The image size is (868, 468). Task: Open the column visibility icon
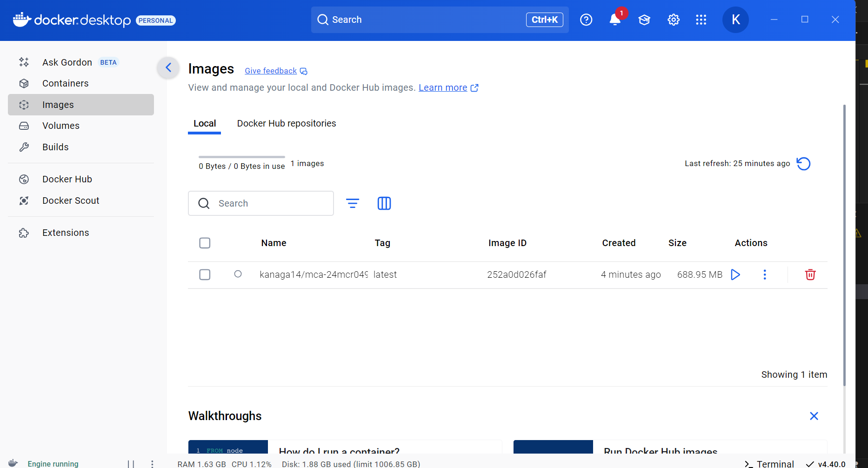384,203
